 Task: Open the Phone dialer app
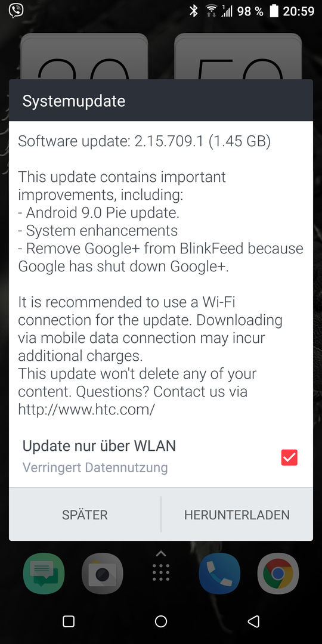[219, 574]
